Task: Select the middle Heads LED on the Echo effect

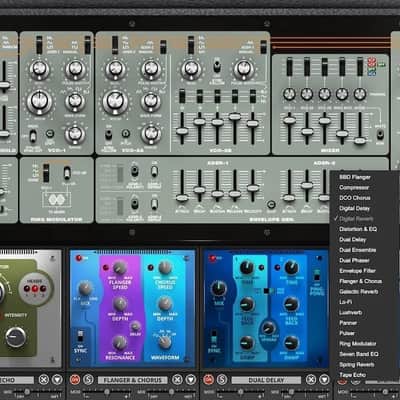Action: coord(35,289)
